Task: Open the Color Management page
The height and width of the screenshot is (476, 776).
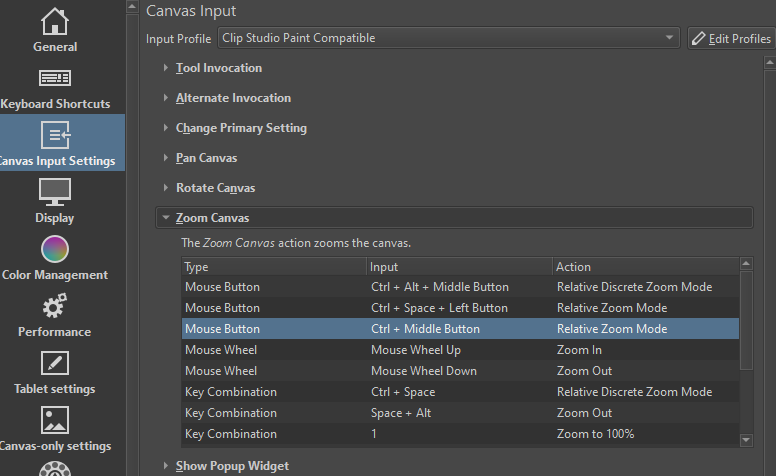Action: point(55,257)
